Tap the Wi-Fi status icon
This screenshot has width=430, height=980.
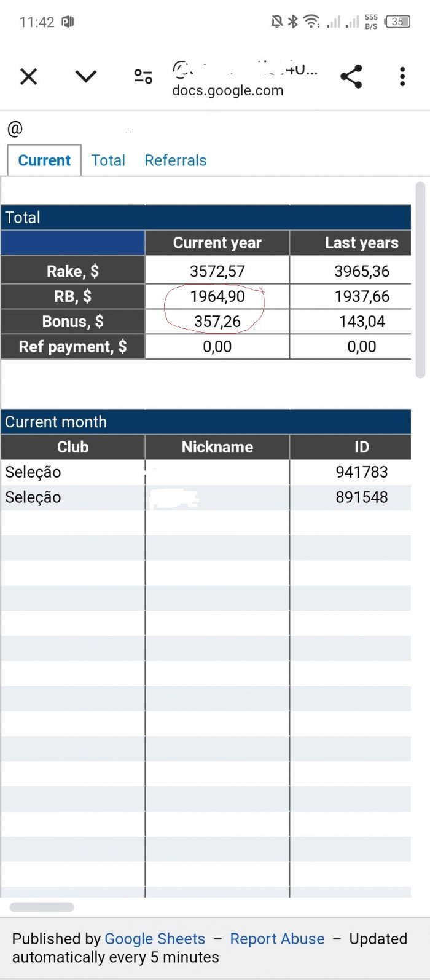pos(312,22)
